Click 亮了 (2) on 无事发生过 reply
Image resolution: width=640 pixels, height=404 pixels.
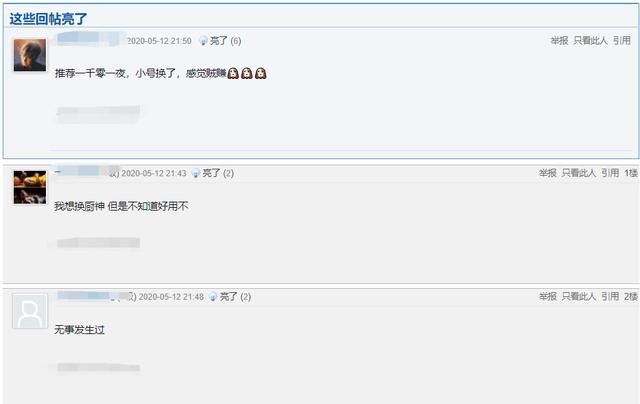point(235,297)
